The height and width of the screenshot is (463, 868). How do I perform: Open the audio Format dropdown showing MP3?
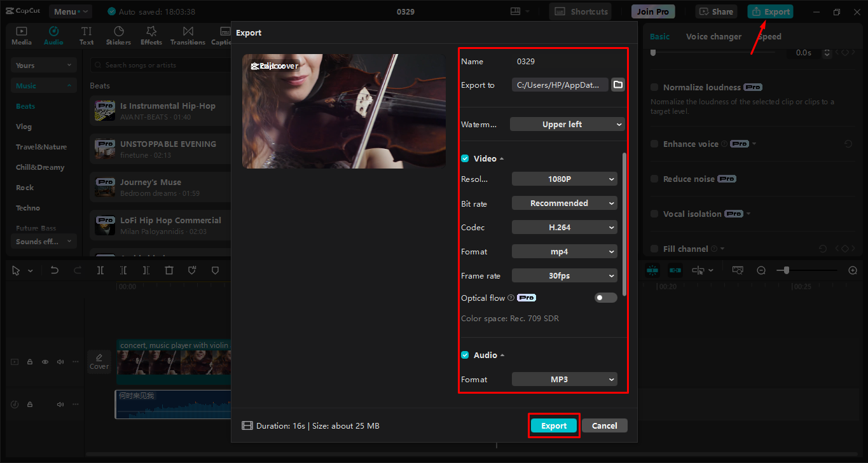565,379
